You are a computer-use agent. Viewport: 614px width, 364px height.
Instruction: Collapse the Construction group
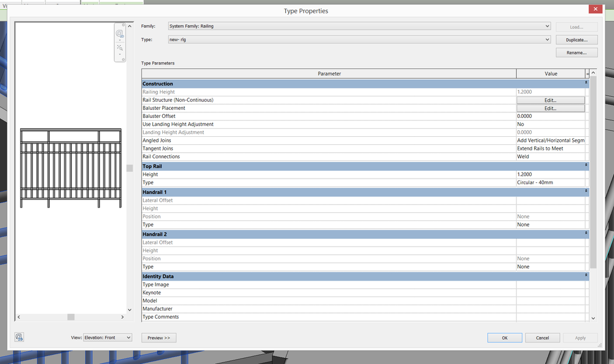coord(586,83)
